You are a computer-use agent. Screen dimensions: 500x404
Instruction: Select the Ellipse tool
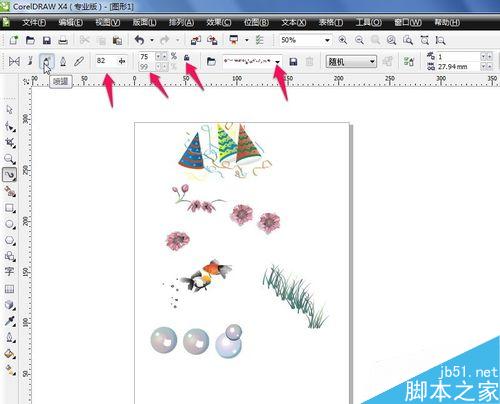(x=9, y=224)
